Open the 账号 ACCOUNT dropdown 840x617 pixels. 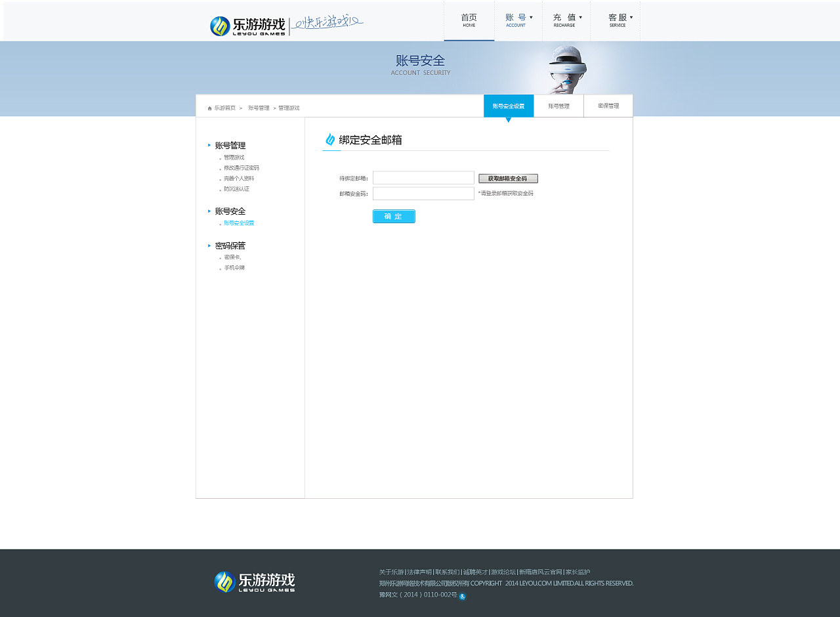pos(518,21)
